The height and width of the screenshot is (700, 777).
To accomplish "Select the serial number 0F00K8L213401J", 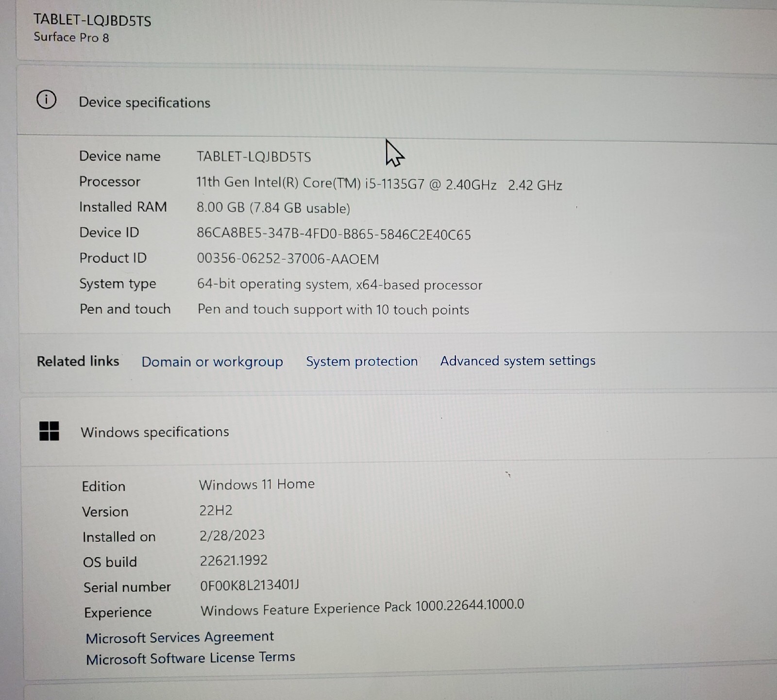I will click(250, 585).
